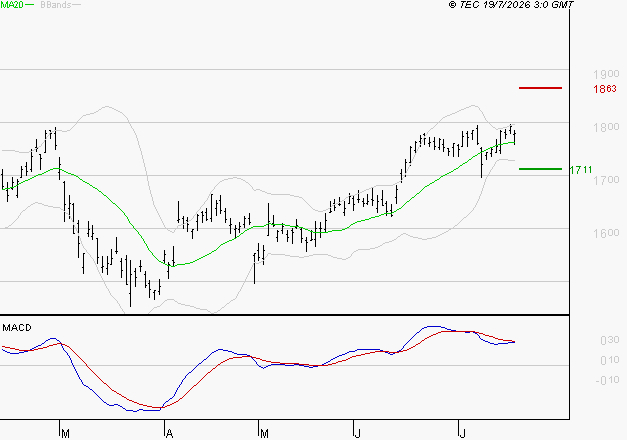Click the MA20 legend label
Image resolution: width=627 pixels, height=440 pixels.
point(12,4)
